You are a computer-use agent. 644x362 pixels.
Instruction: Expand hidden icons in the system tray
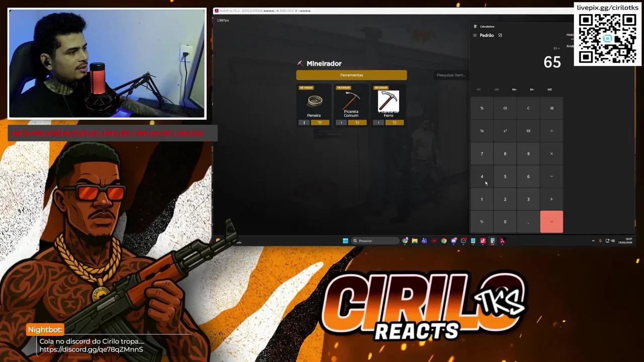(593, 241)
